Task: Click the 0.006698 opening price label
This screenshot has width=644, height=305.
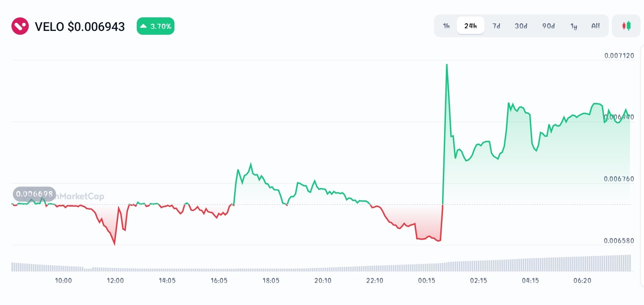Action: (x=34, y=194)
